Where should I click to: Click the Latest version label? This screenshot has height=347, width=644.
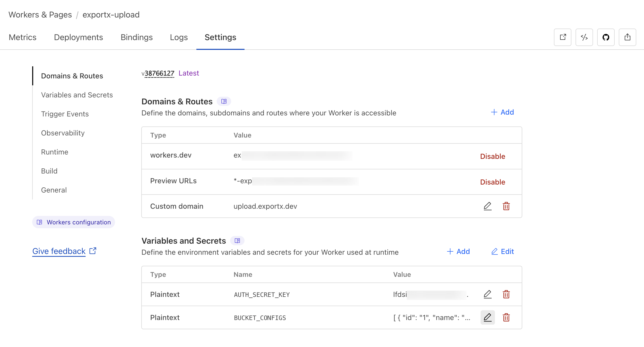tap(189, 73)
